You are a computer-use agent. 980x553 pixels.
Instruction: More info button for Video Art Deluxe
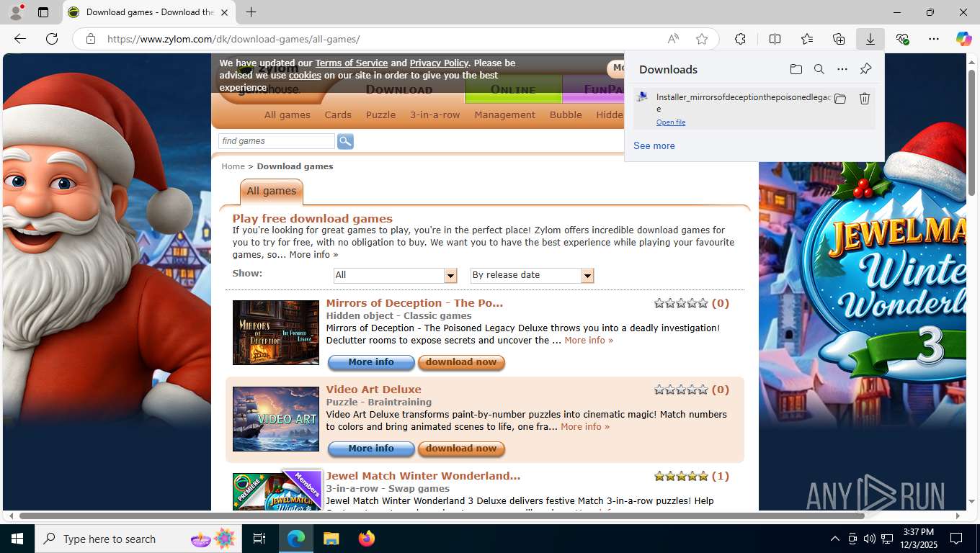pyautogui.click(x=371, y=449)
